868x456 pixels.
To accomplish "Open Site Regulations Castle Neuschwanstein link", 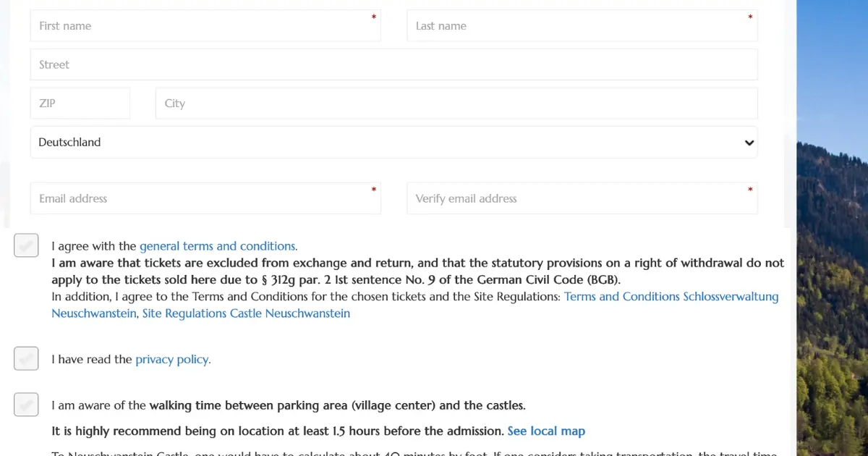I will (246, 313).
